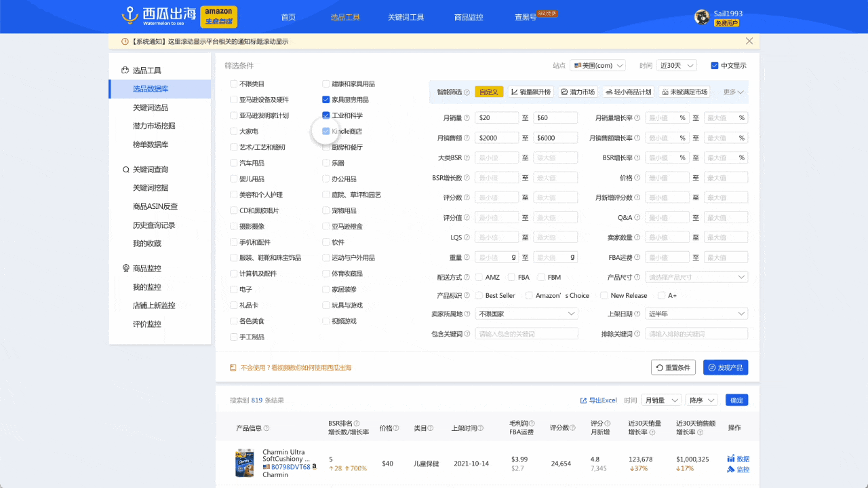Check the AMZ delivery method
The image size is (868, 488).
tap(479, 278)
